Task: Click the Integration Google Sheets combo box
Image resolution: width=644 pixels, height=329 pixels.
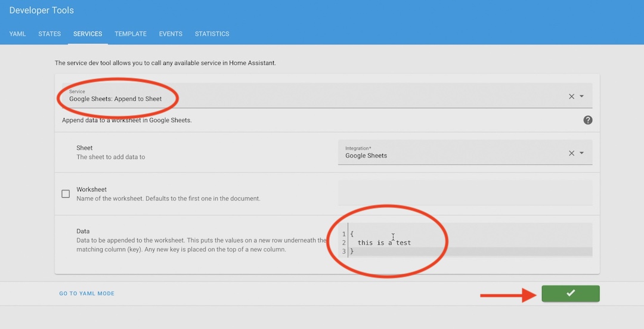Action: (x=465, y=153)
